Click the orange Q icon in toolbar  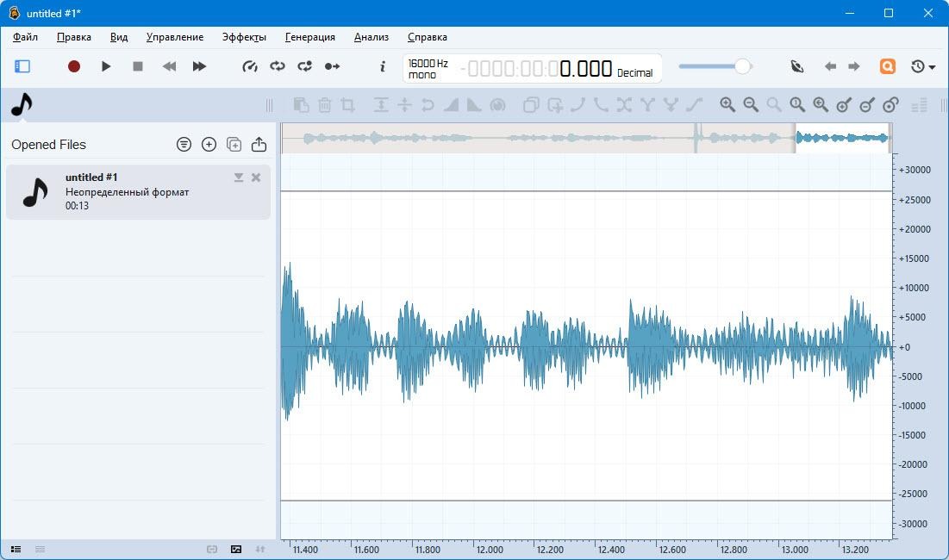pos(887,66)
